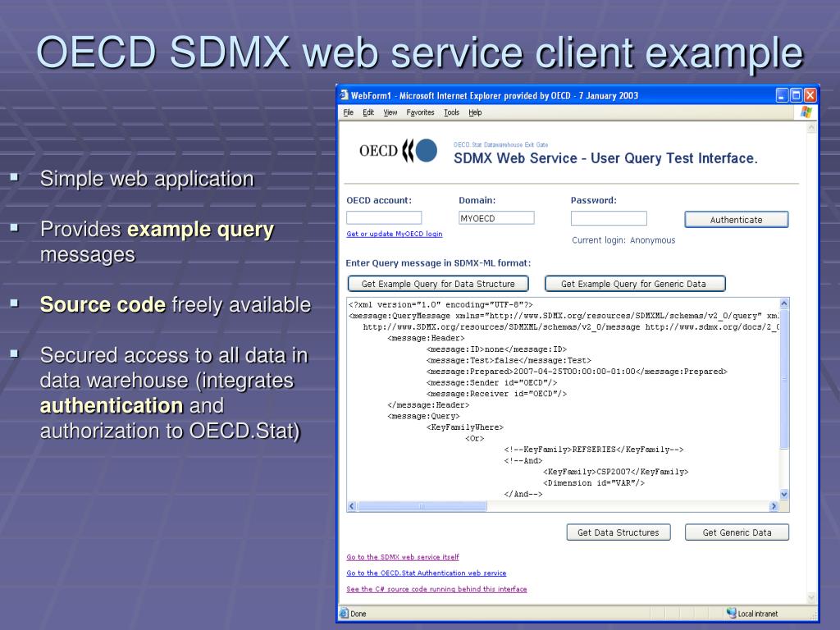Click Get Example Query for Generic Data
840x630 pixels.
point(635,284)
